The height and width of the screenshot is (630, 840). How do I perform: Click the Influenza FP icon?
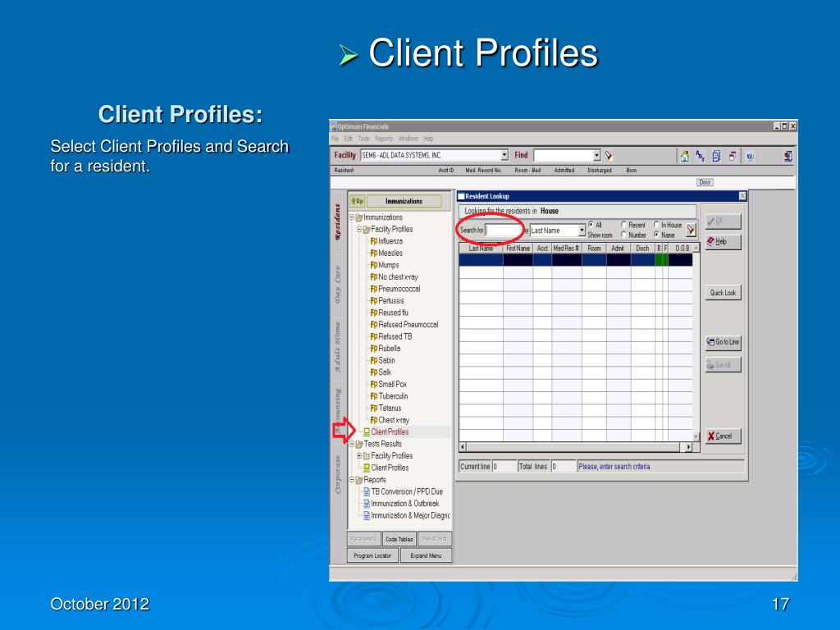pos(374,241)
